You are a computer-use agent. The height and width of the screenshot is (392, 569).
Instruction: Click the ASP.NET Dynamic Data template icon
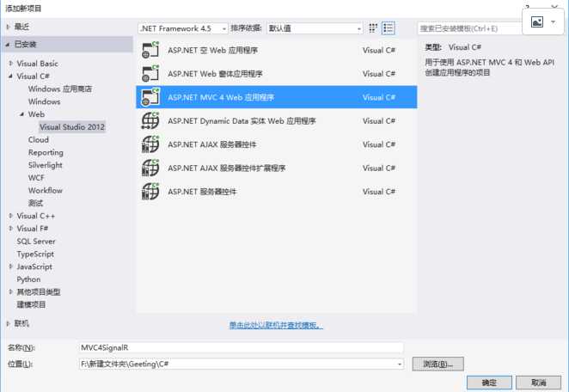[150, 121]
